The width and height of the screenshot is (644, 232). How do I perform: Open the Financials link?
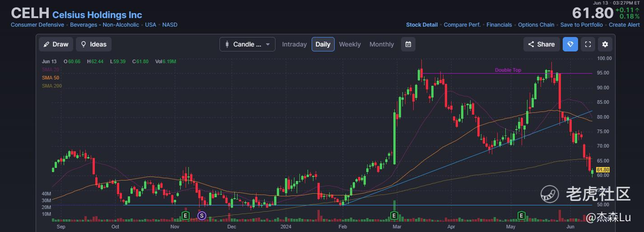[x=499, y=25]
